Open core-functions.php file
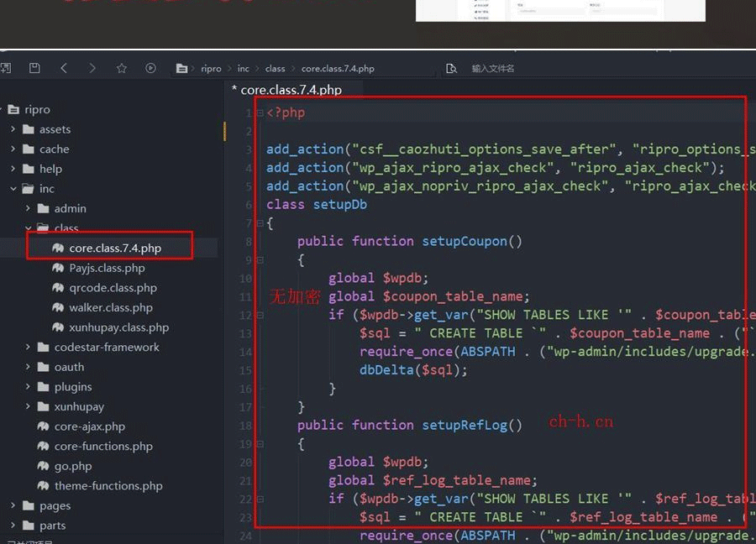Screen dimensions: 756x544 point(103,446)
